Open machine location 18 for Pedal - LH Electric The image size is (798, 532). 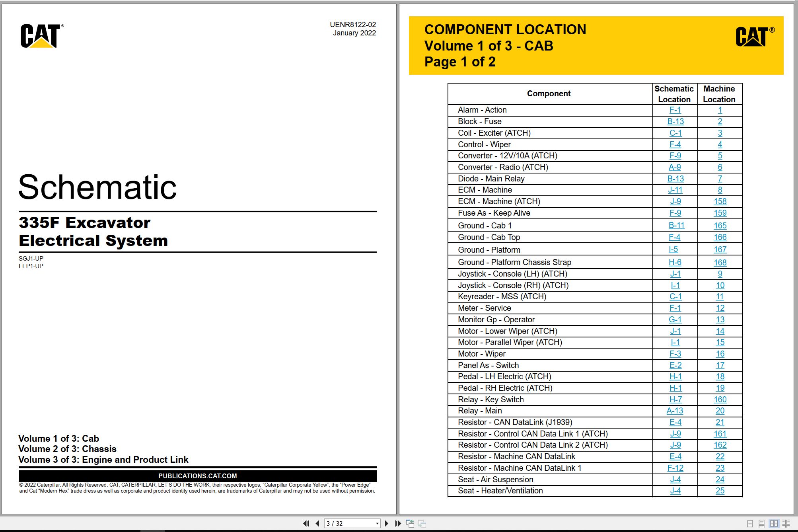click(720, 376)
